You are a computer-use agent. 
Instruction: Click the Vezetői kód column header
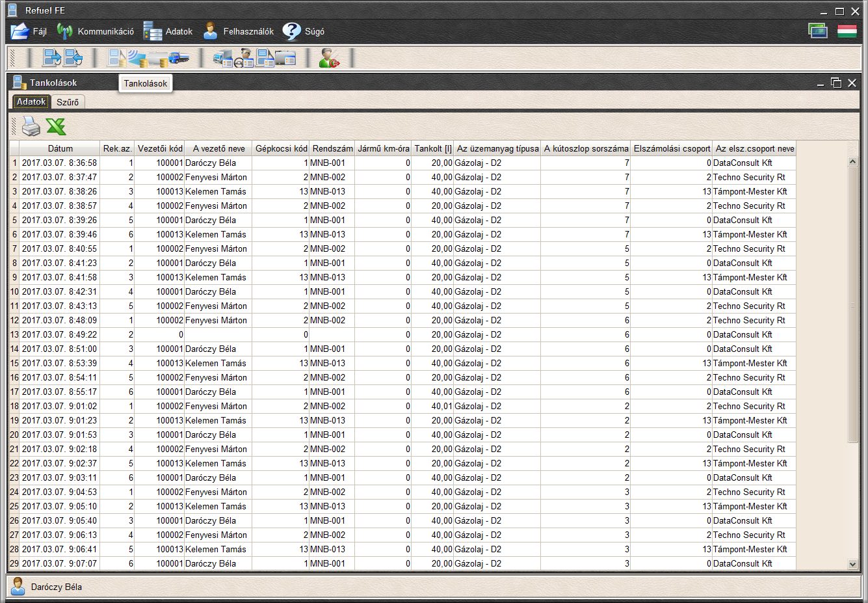pyautogui.click(x=160, y=148)
